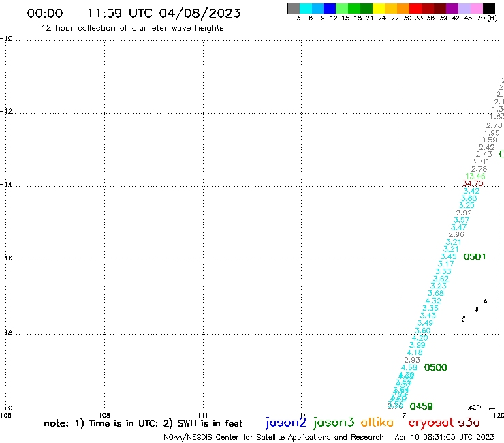Select the yellow 24 ft legend swatch
The width and height of the screenshot is (504, 443).
[379, 8]
